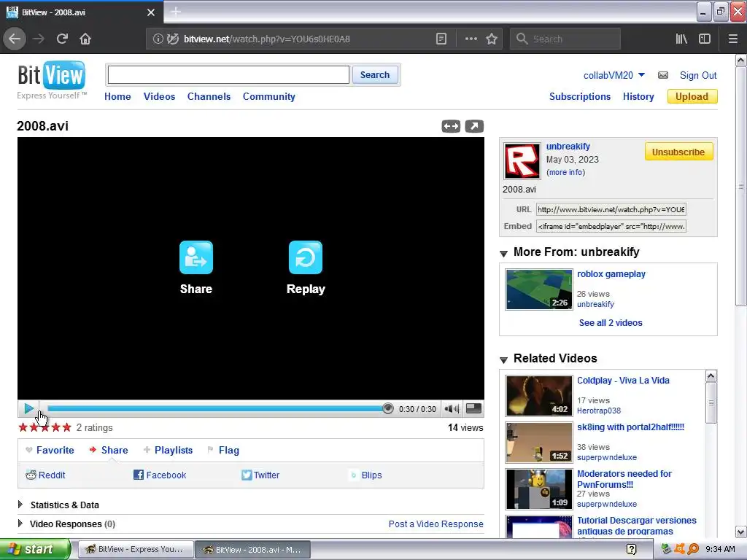Viewport: 747px width, 560px height.
Task: Open the Firefox library icon
Action: pyautogui.click(x=681, y=39)
